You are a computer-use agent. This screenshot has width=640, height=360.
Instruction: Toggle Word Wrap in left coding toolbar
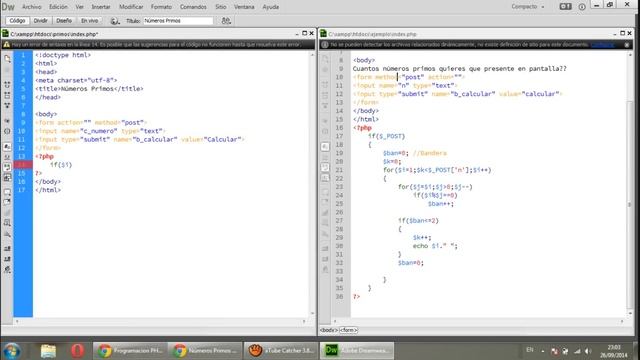(x=7, y=167)
